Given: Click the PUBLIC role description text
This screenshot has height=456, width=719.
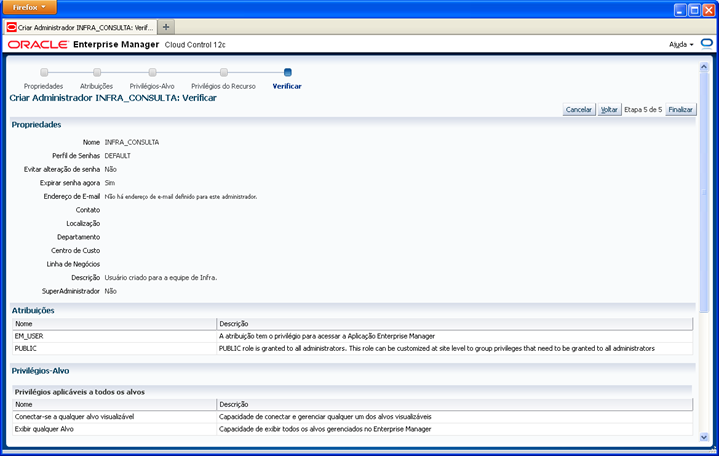Looking at the screenshot, I should 437,349.
